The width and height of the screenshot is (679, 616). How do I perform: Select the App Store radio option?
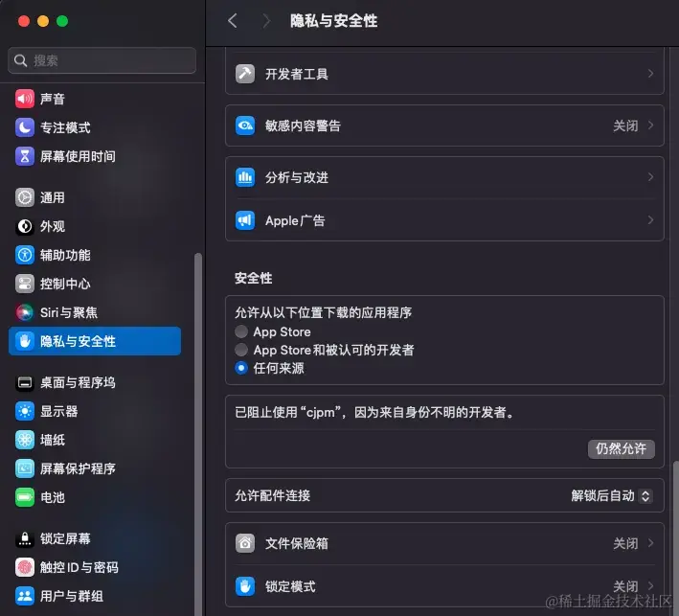[x=241, y=331]
